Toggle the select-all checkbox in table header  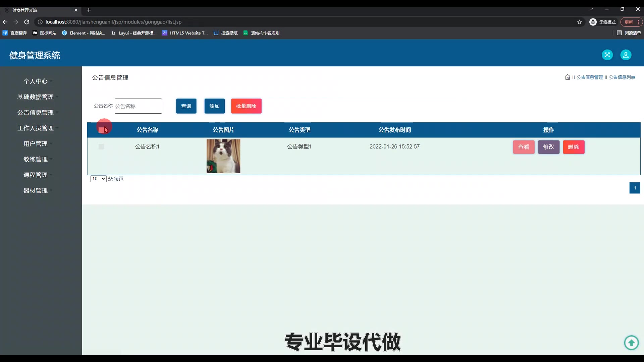(x=101, y=130)
